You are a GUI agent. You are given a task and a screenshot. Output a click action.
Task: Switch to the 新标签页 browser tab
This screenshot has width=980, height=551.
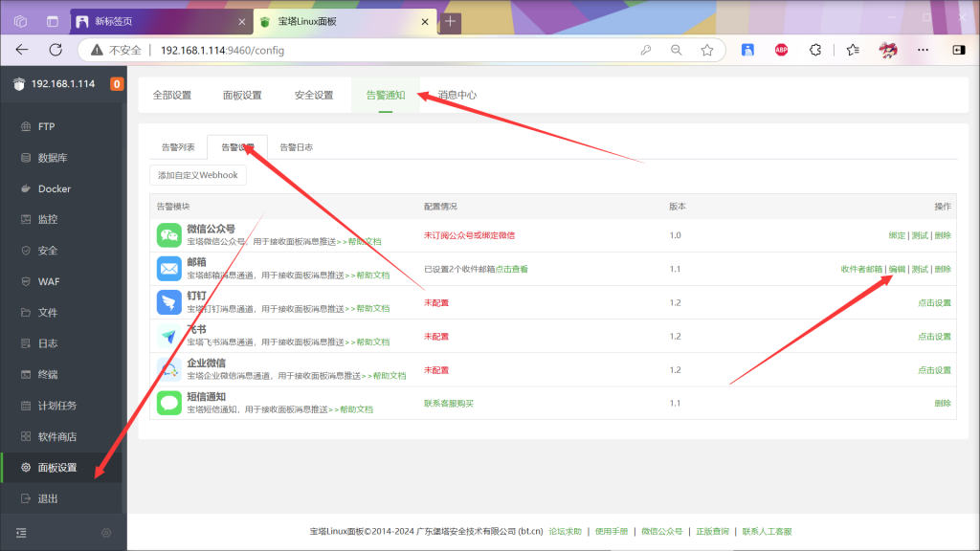tap(161, 22)
